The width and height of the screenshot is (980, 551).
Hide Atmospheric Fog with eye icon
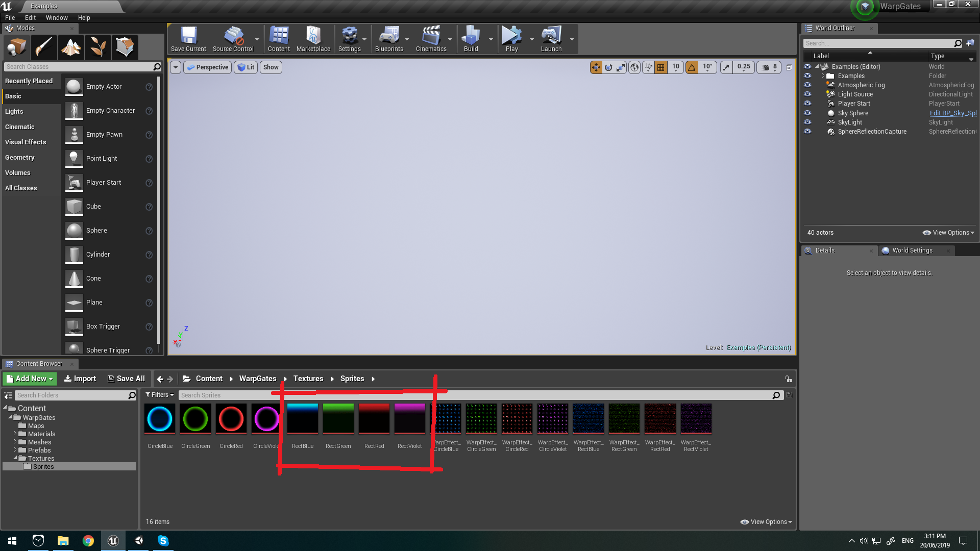click(x=807, y=85)
